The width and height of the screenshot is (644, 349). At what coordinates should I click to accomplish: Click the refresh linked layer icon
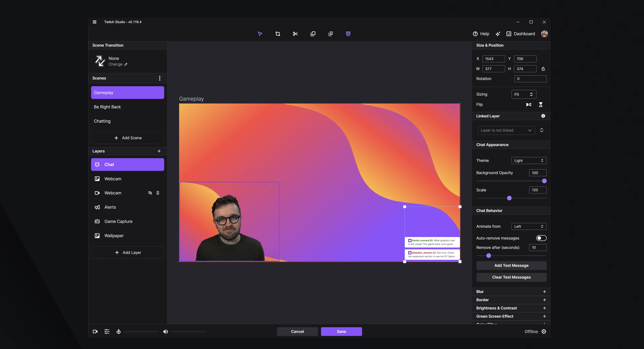click(x=542, y=130)
